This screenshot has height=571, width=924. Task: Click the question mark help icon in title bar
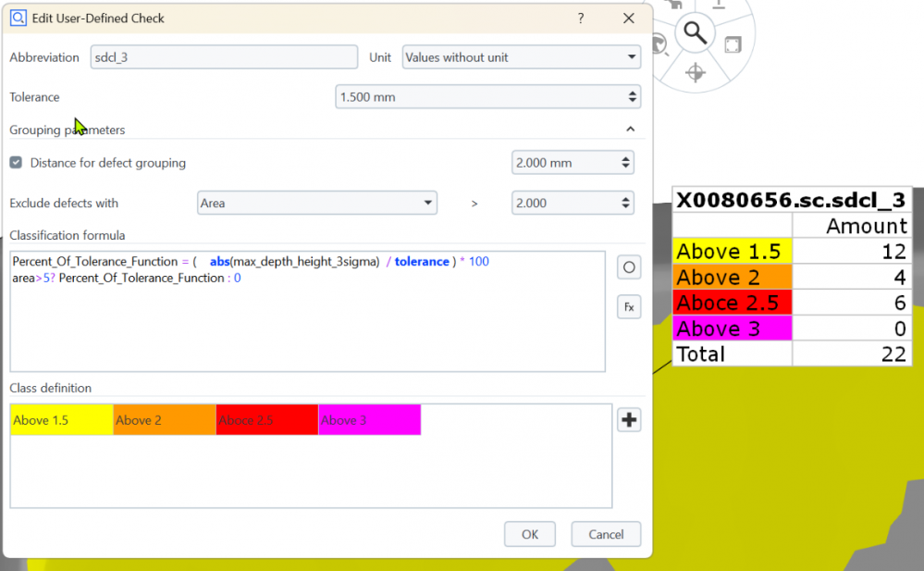tap(581, 19)
